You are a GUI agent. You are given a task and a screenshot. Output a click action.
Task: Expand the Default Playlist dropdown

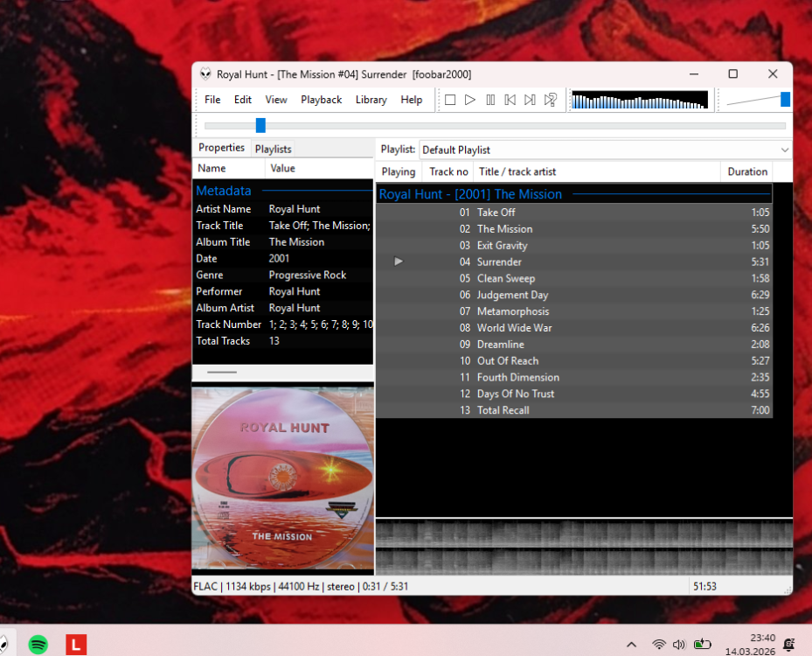pos(783,150)
